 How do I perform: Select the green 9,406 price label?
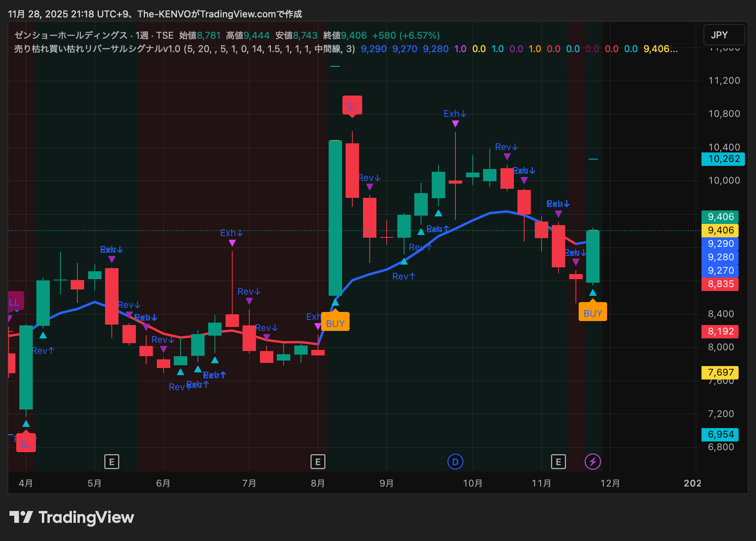tap(720, 216)
